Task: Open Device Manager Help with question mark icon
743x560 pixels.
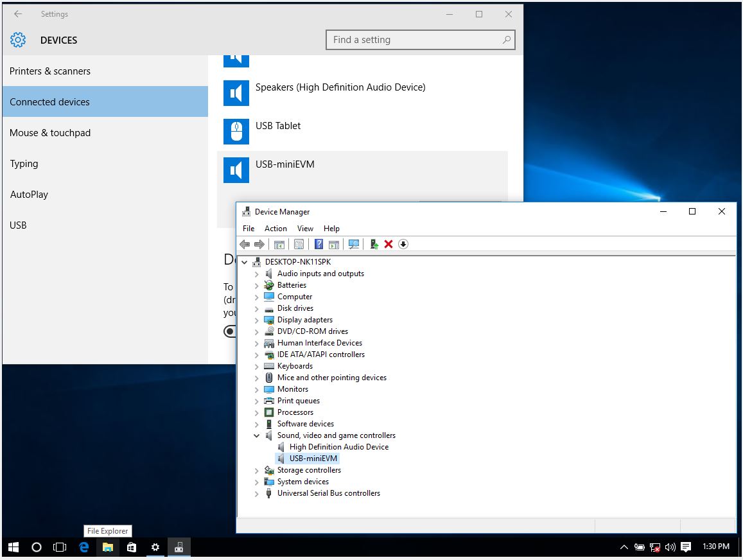Action: point(319,244)
